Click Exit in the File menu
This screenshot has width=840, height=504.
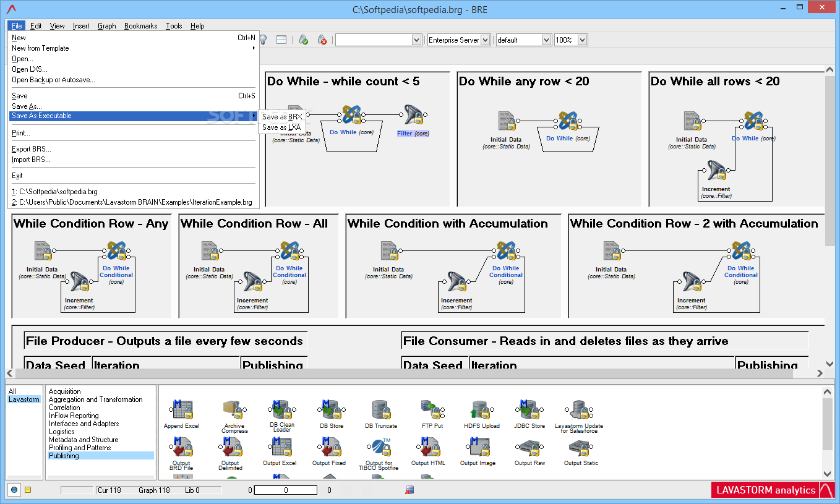(x=133, y=176)
